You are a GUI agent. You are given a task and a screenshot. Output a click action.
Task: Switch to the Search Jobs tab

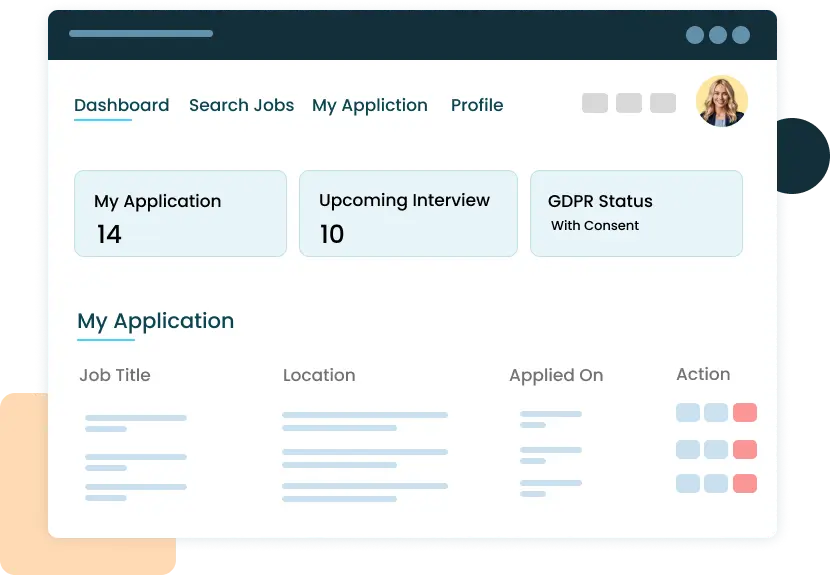point(241,105)
